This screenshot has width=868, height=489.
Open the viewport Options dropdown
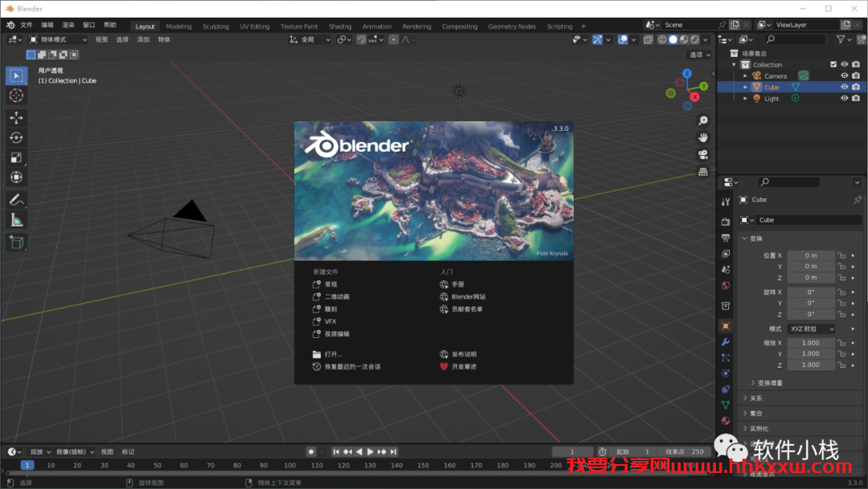[x=700, y=55]
